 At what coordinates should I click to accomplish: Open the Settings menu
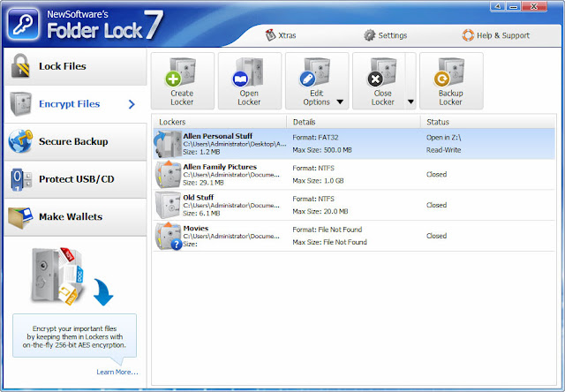tap(385, 35)
